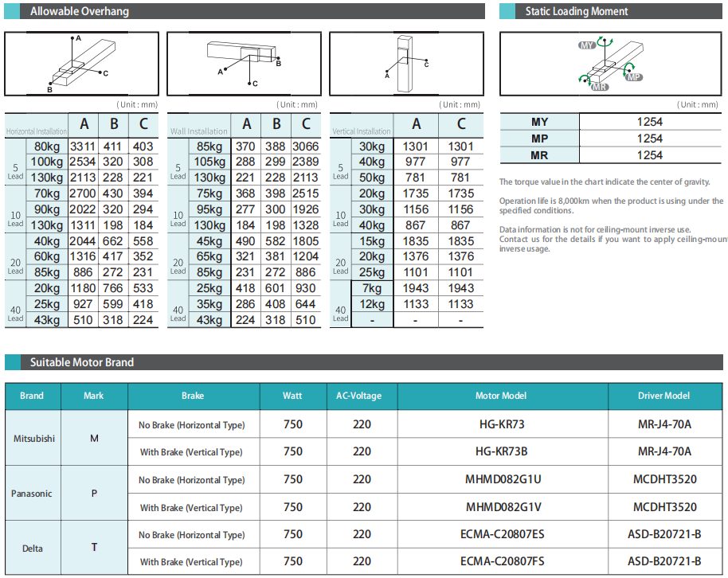
Task: Click the Motor Model column header
Action: (501, 396)
